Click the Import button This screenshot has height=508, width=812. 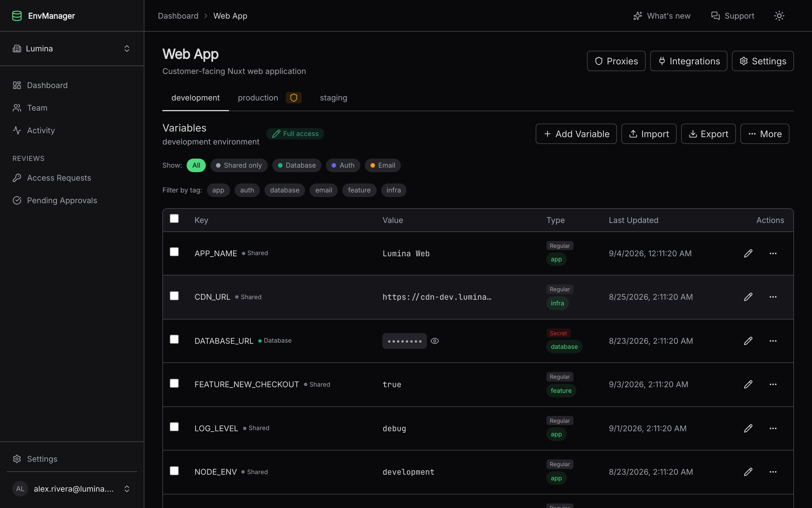pyautogui.click(x=649, y=134)
